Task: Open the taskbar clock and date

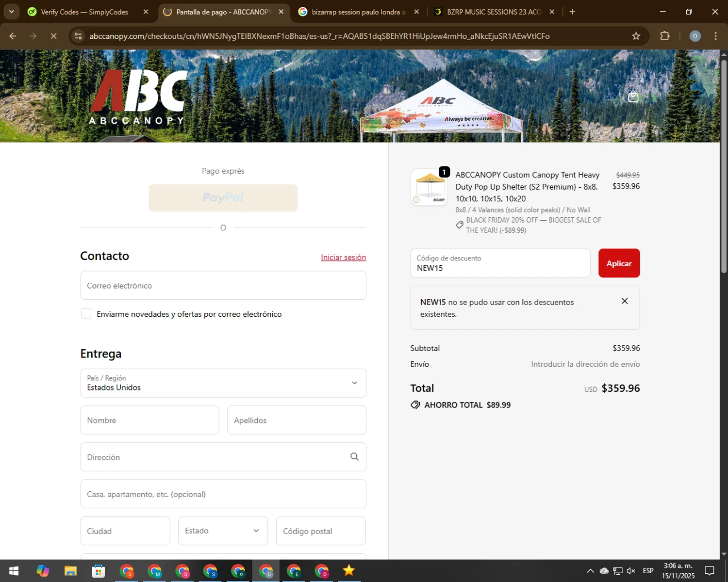Action: [678, 571]
